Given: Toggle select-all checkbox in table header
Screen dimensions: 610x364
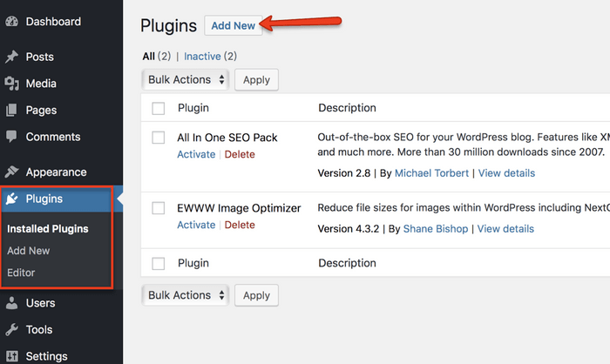Looking at the screenshot, I should point(159,108).
